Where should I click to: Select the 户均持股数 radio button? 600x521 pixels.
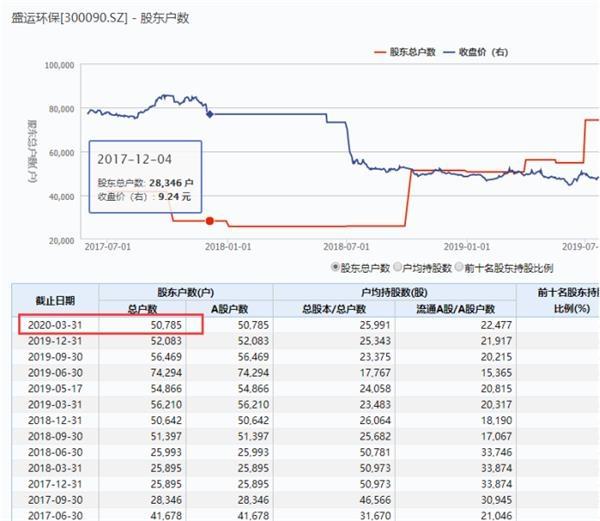397,268
